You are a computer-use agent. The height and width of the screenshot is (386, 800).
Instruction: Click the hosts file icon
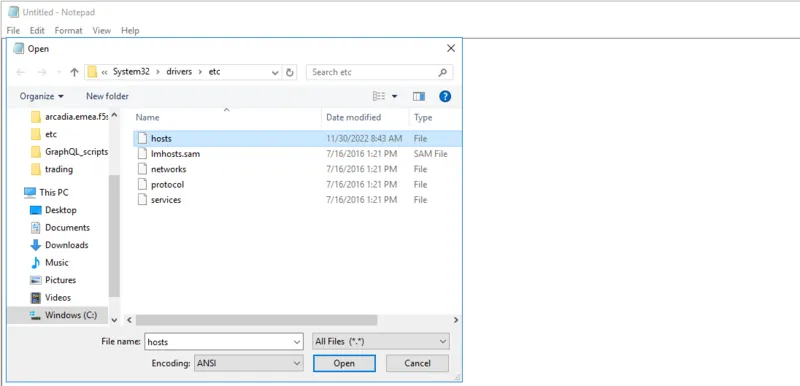(142, 138)
